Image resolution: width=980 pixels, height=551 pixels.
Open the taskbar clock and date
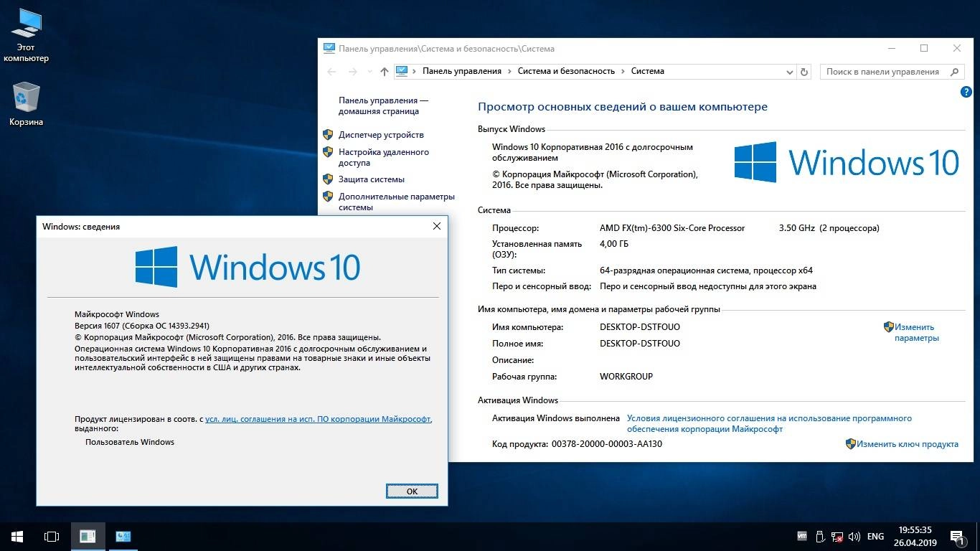(x=913, y=536)
